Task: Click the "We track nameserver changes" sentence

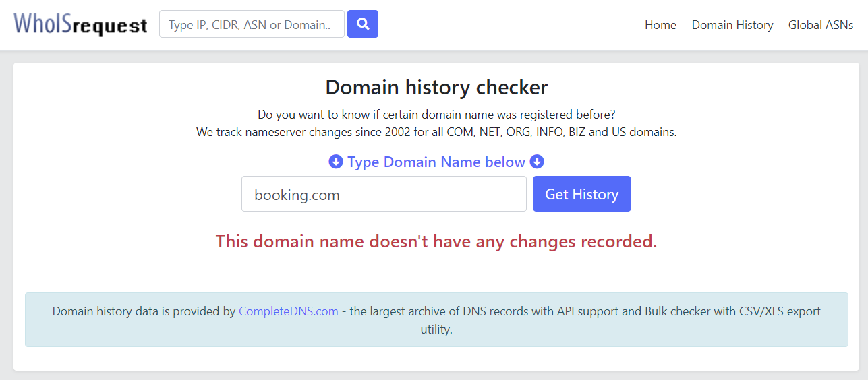Action: pyautogui.click(x=436, y=132)
